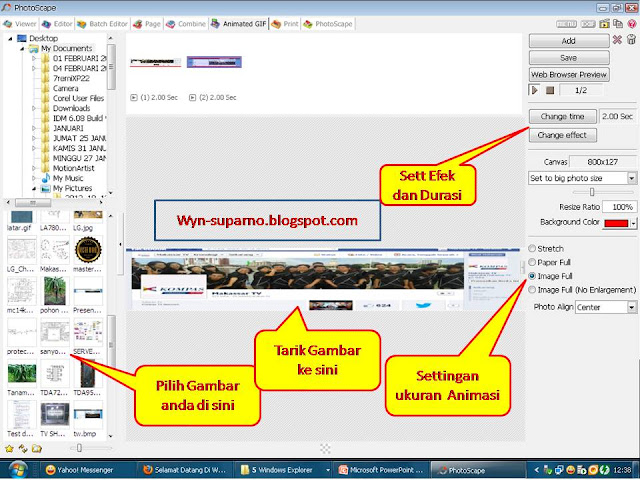
Task: Select the second blue frame thumbnail
Action: click(214, 62)
